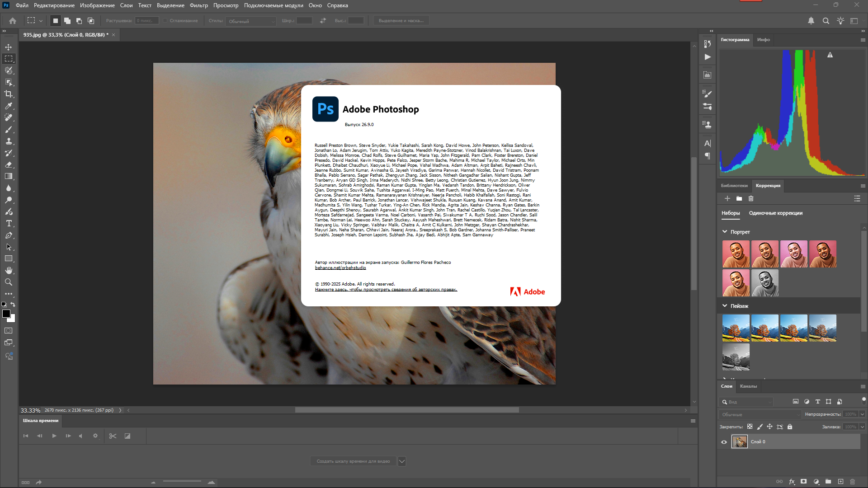Open the Фильтр menu
868x488 pixels.
tap(198, 5)
